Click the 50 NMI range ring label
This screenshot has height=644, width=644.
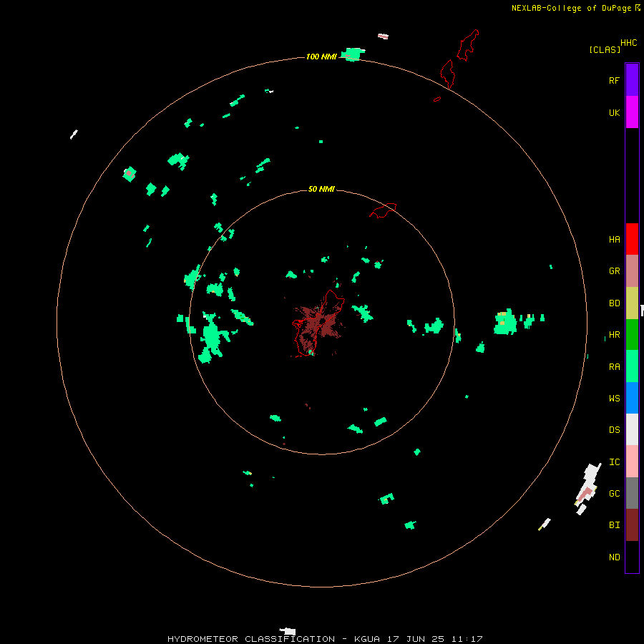321,189
